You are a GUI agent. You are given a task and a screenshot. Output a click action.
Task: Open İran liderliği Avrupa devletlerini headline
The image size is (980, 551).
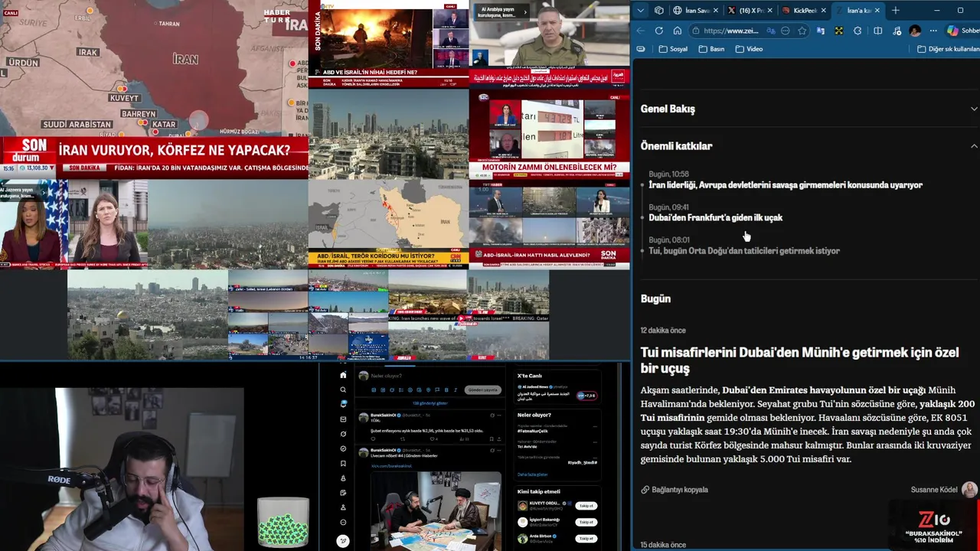[x=786, y=184]
